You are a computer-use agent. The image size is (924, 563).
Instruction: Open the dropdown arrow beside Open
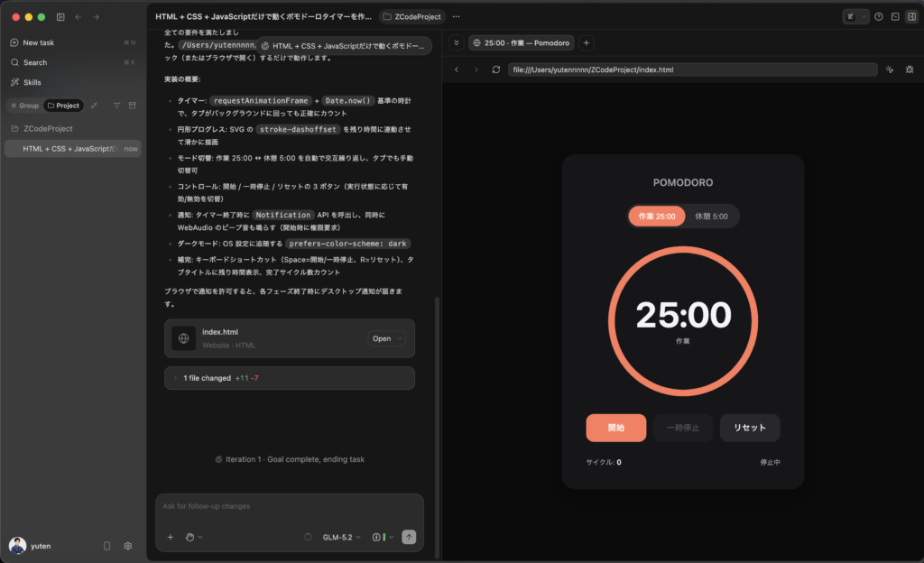pos(400,338)
